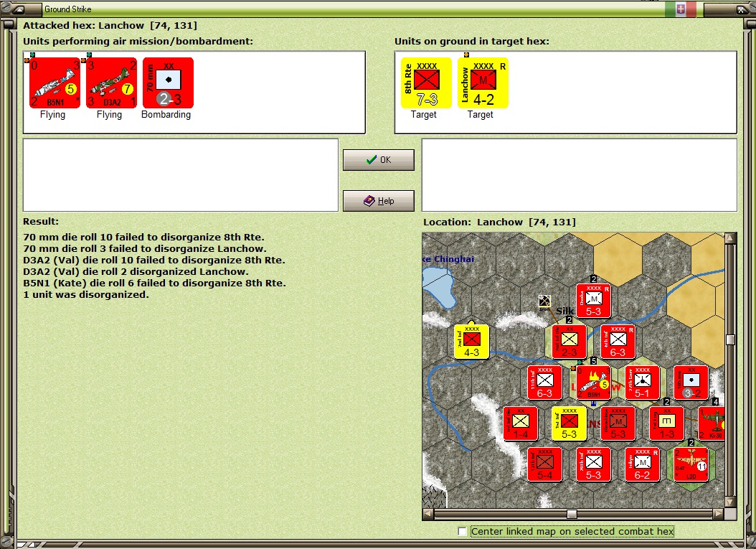This screenshot has height=549, width=756.
Task: Click the Osaka 5-3 unit on the map
Action: [x=593, y=301]
